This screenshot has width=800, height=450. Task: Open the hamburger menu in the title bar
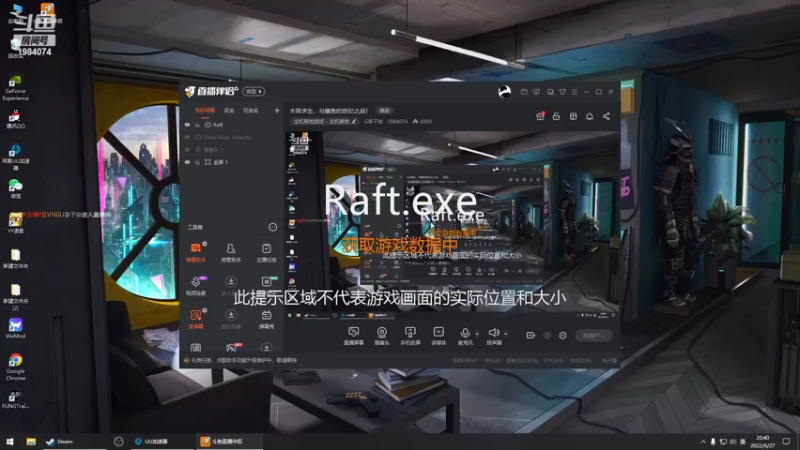(x=574, y=92)
